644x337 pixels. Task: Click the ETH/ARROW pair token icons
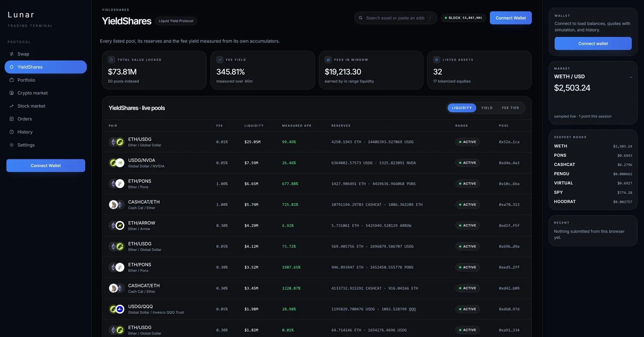116,226
